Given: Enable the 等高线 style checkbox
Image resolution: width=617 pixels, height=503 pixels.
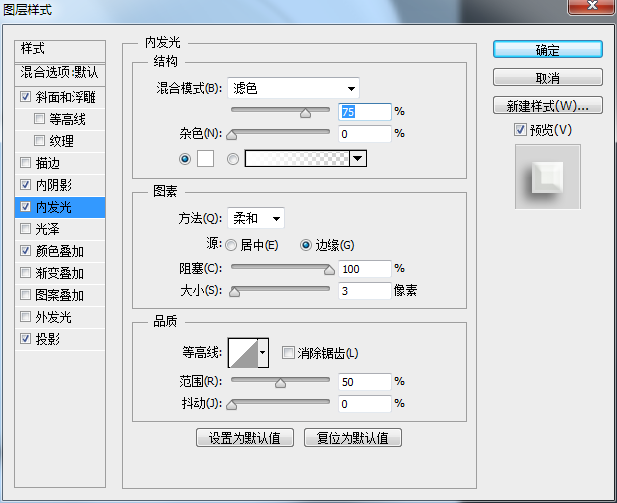Looking at the screenshot, I should tap(39, 118).
